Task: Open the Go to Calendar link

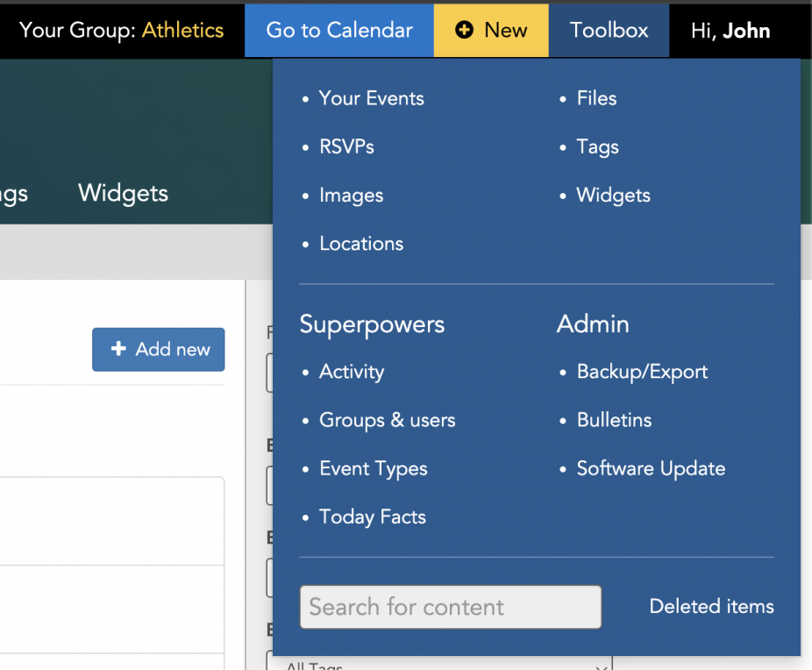Action: click(x=338, y=31)
